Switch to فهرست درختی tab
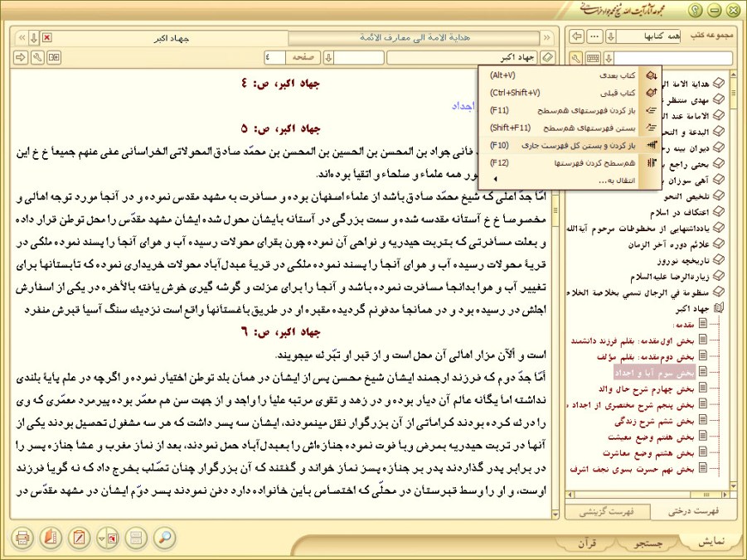The image size is (747, 560). pos(693,511)
